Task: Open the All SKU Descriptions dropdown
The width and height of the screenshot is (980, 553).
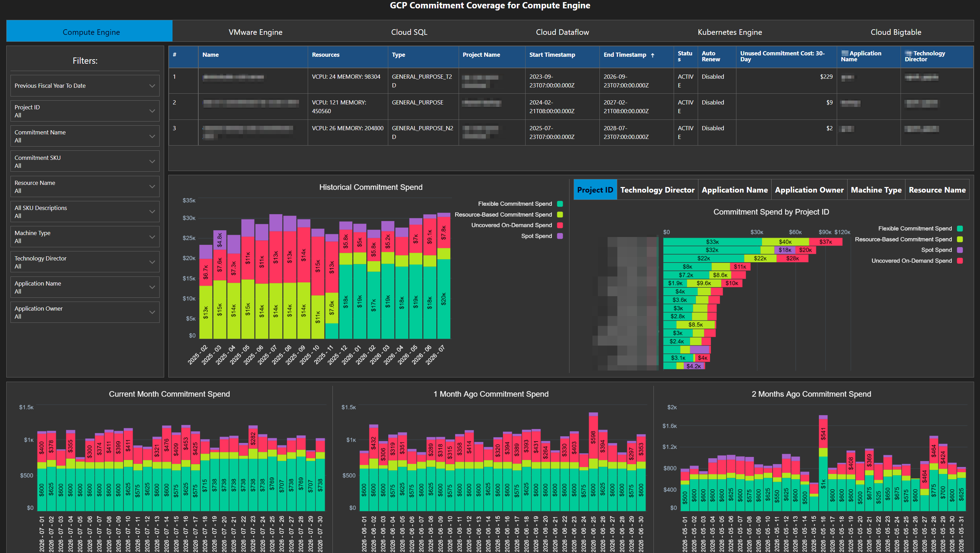Action: click(85, 211)
